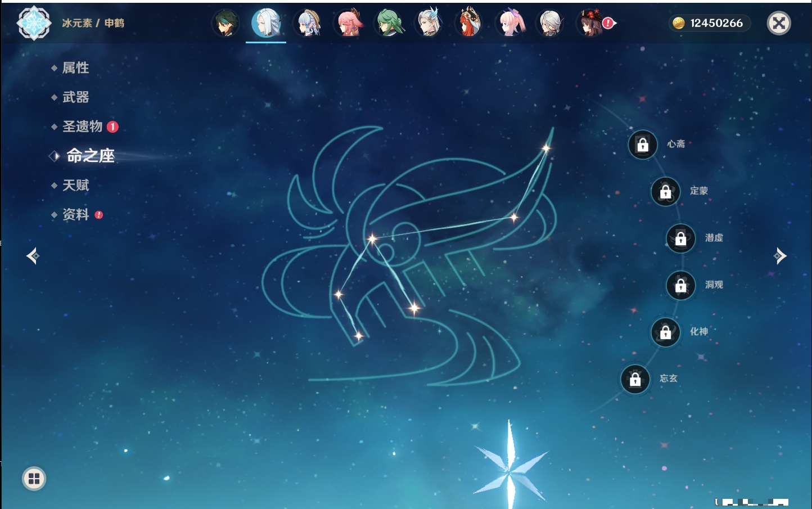The height and width of the screenshot is (509, 812).
Task: Select Shenhe's highlighted avatar
Action: 266,23
